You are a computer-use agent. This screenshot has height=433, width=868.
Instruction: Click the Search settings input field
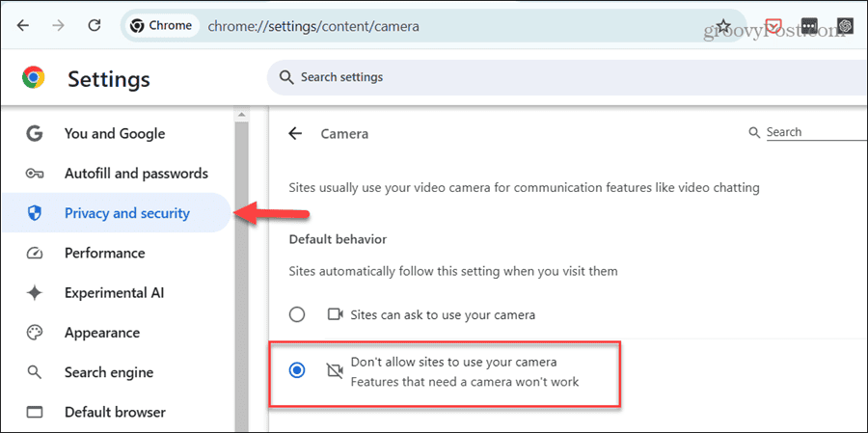tap(567, 77)
